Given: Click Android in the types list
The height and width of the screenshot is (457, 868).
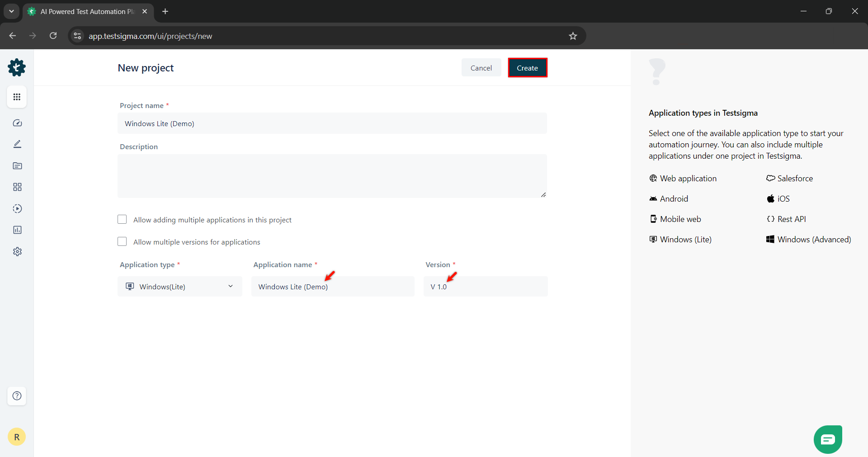Looking at the screenshot, I should pyautogui.click(x=669, y=199).
